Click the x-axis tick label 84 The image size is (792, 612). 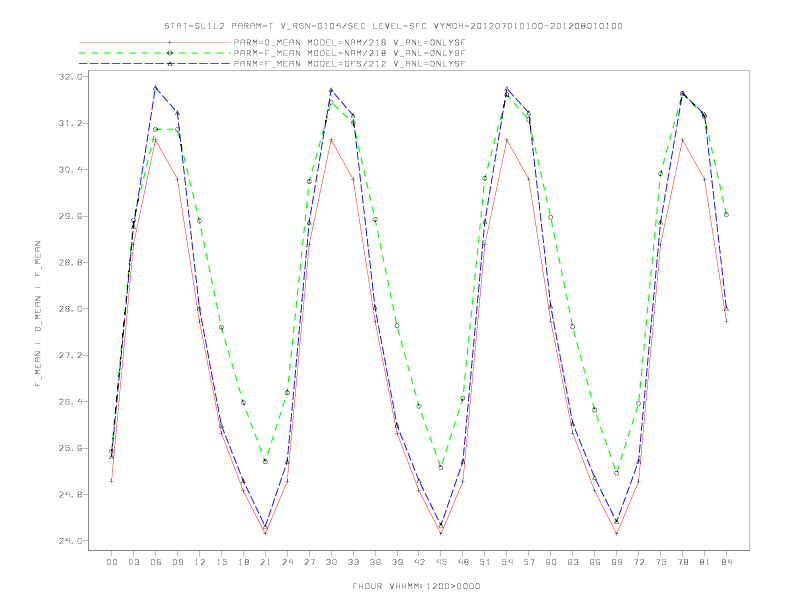(x=727, y=562)
